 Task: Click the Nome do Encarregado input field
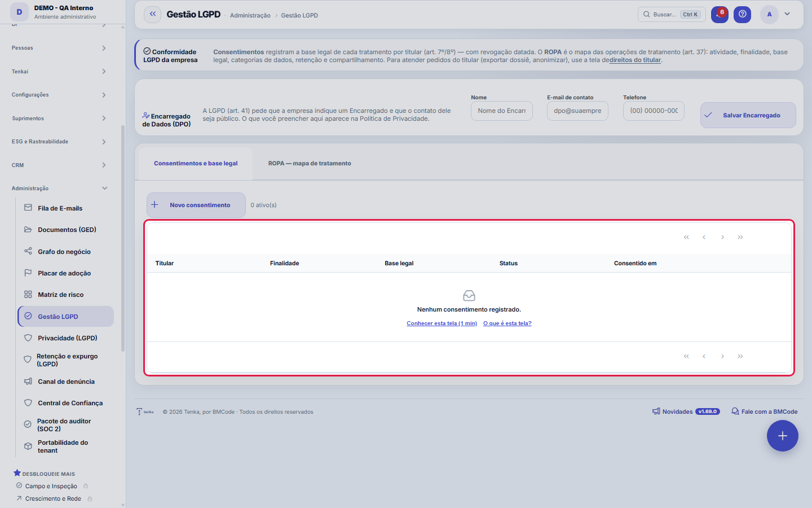click(x=502, y=111)
